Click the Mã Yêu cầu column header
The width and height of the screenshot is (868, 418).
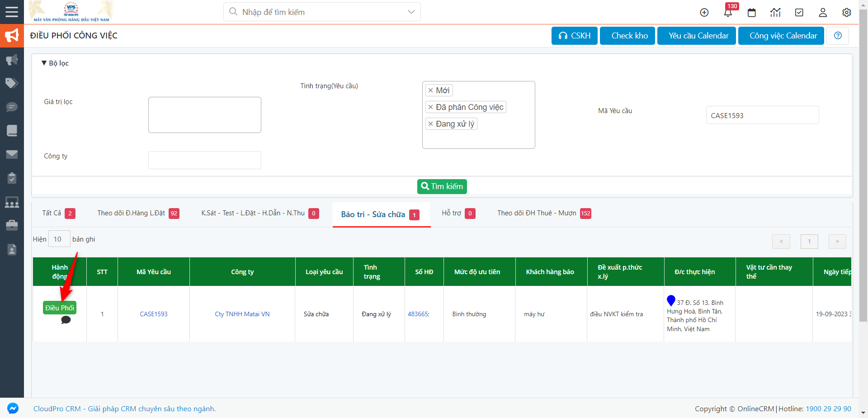pos(154,272)
